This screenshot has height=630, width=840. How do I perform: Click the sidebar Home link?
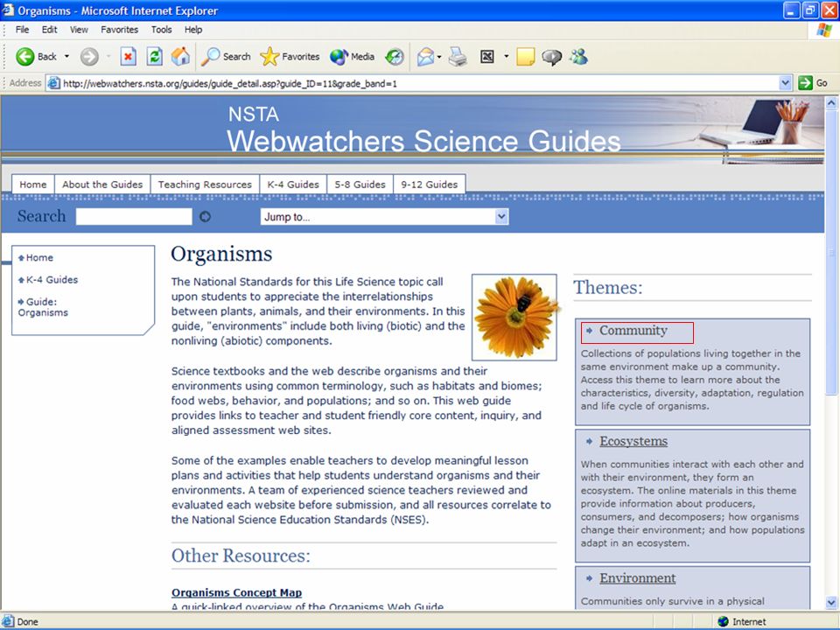click(x=39, y=257)
